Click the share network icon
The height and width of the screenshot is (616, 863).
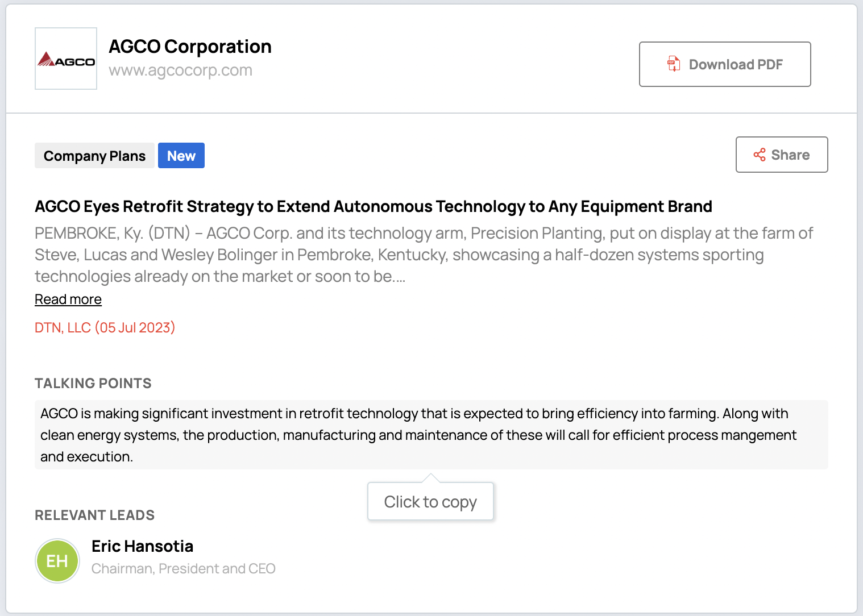[x=760, y=155]
